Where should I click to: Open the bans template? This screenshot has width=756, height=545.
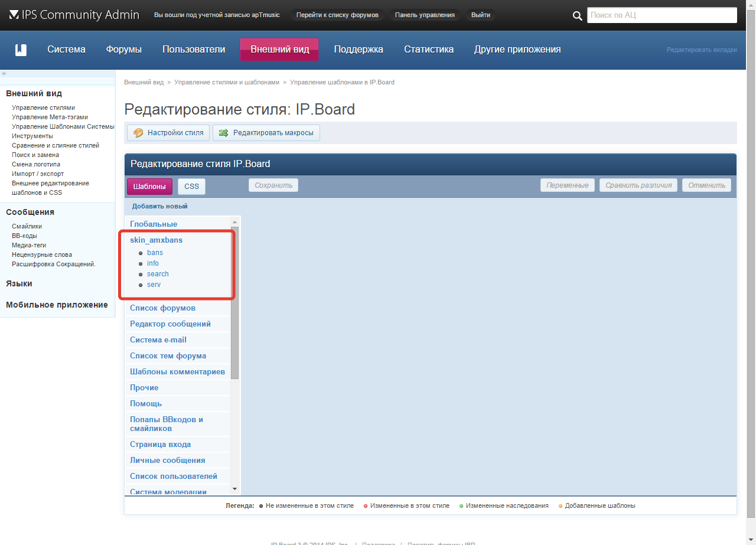pos(155,253)
